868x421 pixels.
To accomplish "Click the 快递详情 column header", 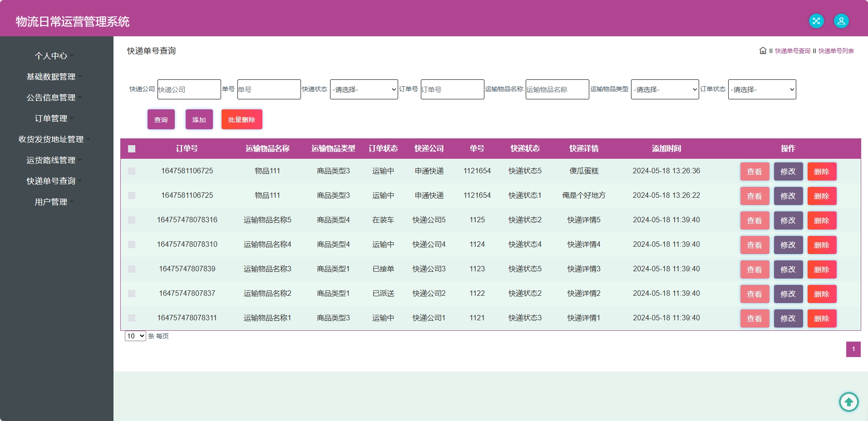I will [x=584, y=148].
